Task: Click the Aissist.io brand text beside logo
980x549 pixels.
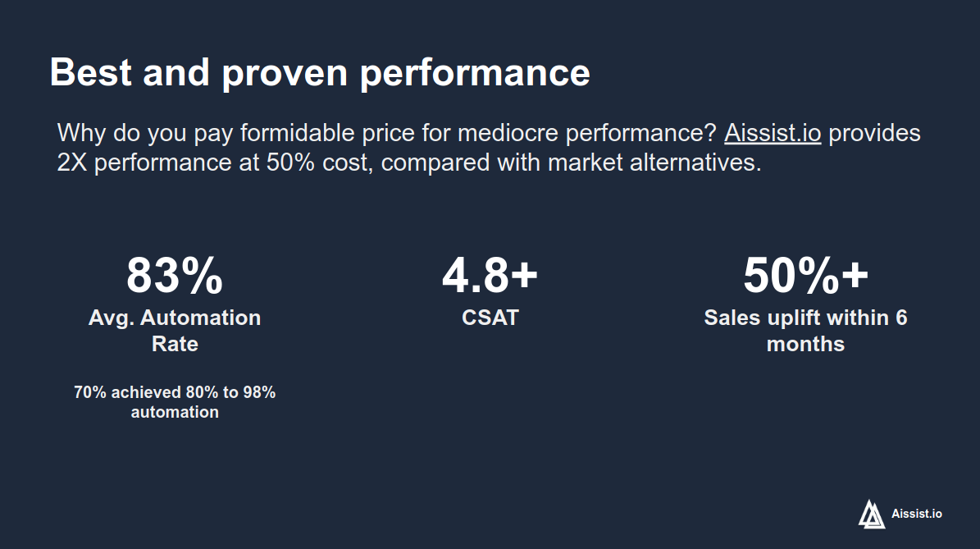Action: pos(916,515)
